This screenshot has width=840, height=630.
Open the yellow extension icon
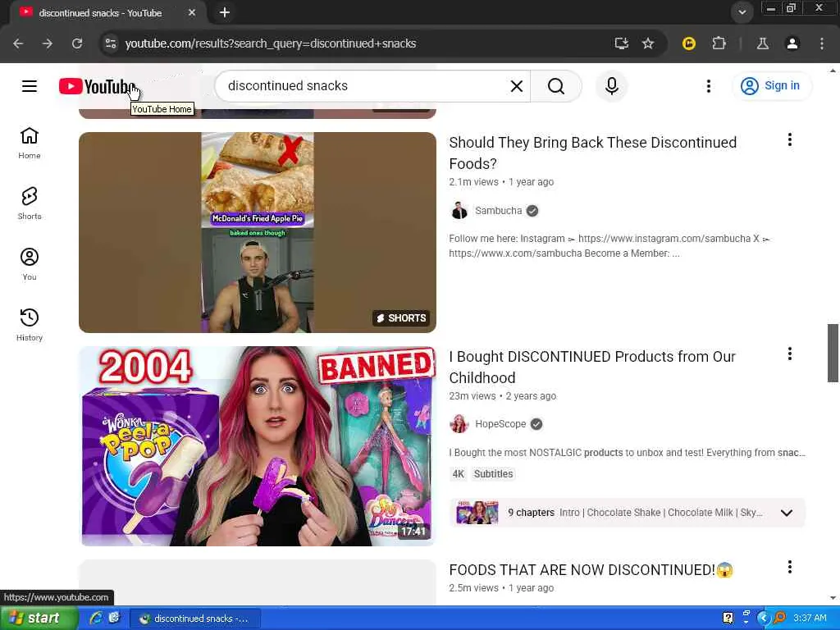(689, 43)
